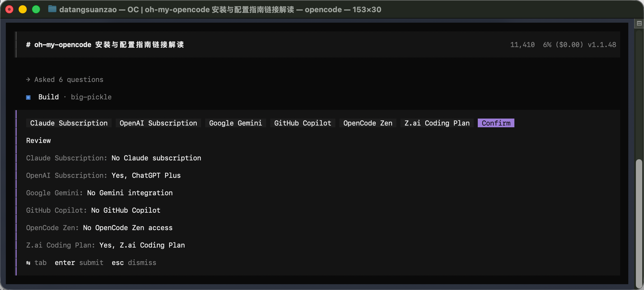Viewport: 644px width, 290px height.
Task: Click 'Yes, Z.ai Coding Plan' answer
Action: tap(142, 245)
